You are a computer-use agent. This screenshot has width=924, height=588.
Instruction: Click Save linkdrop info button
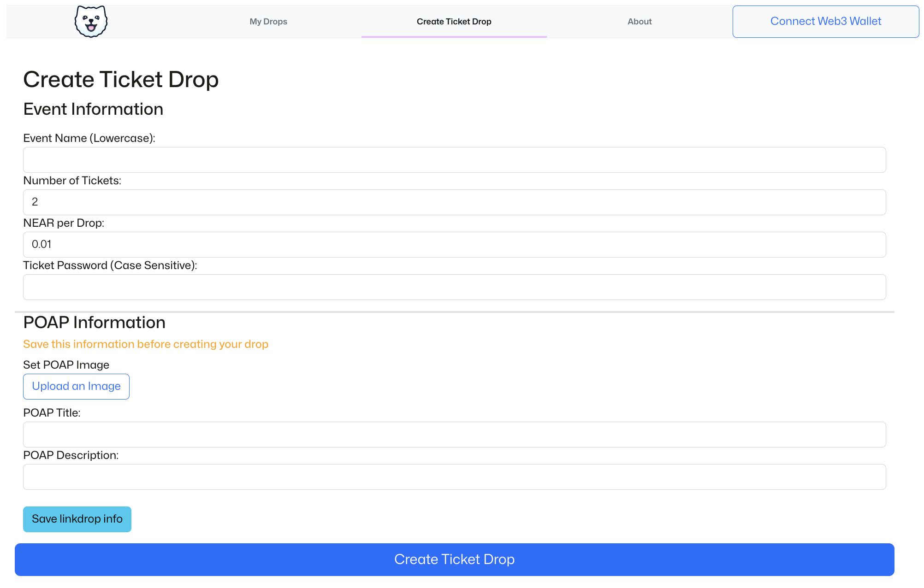(x=77, y=519)
